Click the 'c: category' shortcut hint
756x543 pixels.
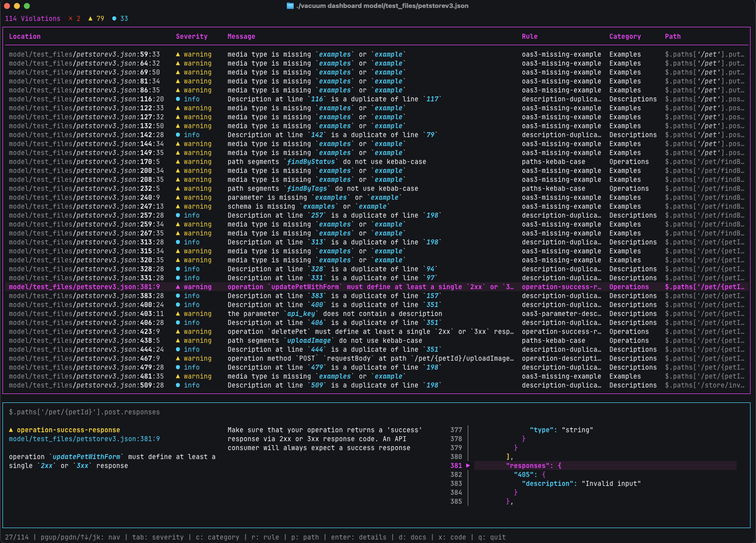218,538
